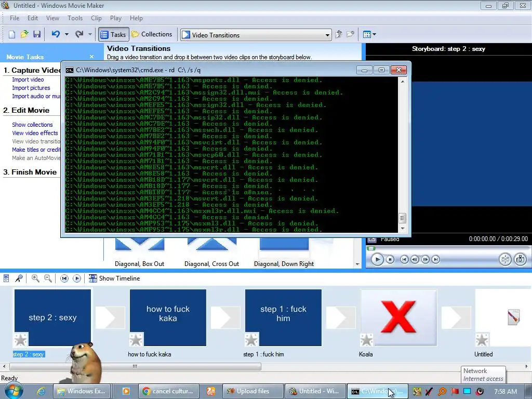This screenshot has height=399, width=532.
Task: Click the View video effects link
Action: click(x=35, y=133)
